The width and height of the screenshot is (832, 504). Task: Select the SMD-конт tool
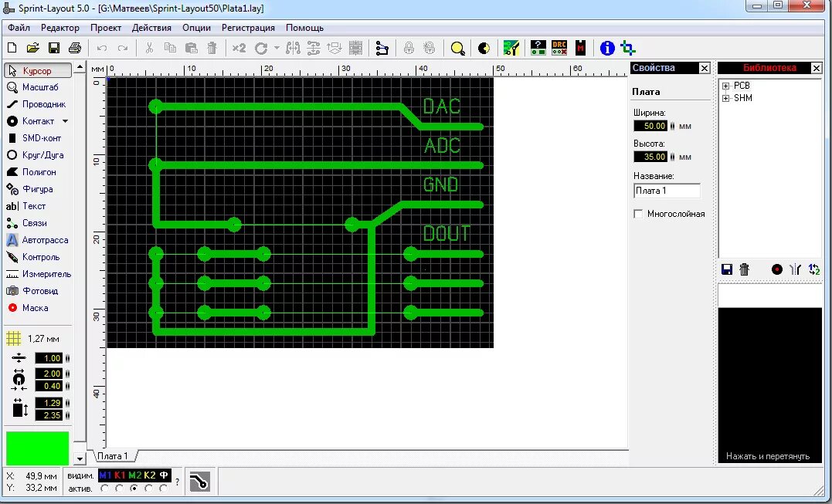[x=38, y=138]
